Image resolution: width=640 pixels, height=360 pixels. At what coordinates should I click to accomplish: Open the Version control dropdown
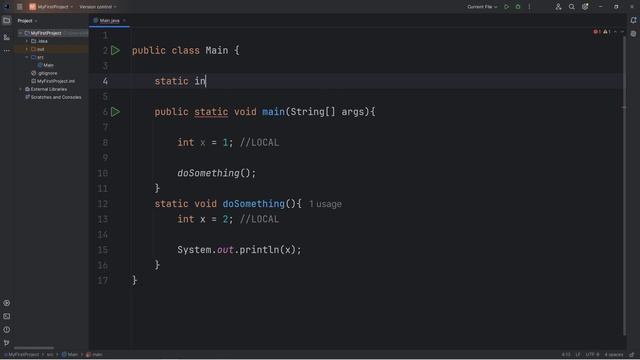[x=98, y=7]
